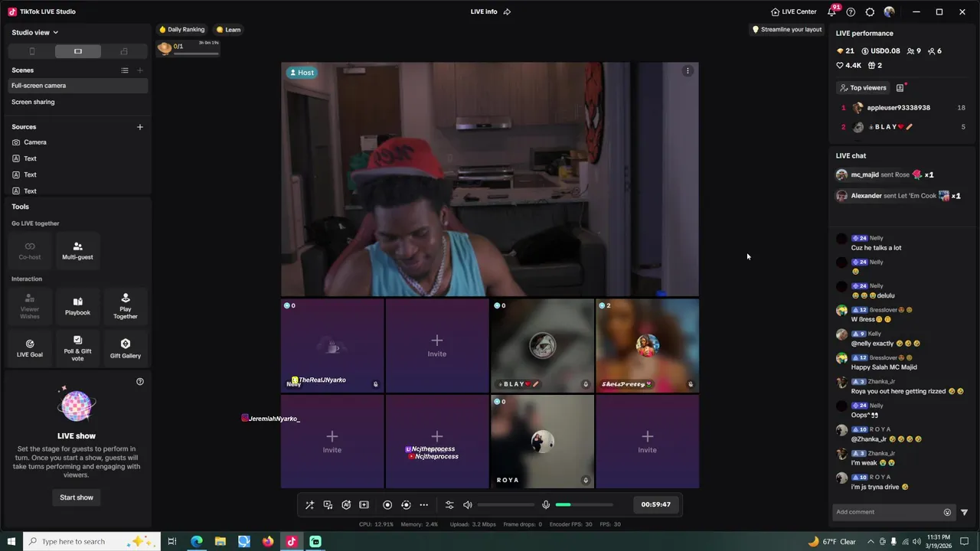
Task: Click the replay capture circular icon
Action: click(406, 505)
